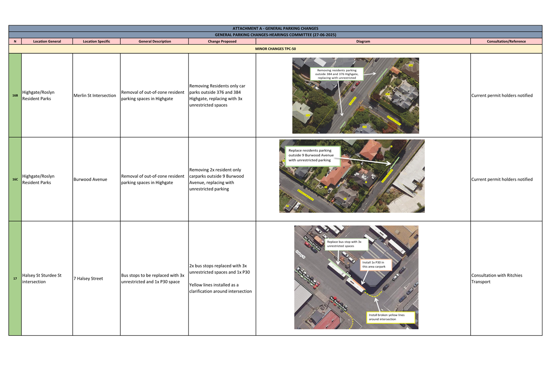Click the 'General Description' column header
Viewport: 555px width, 392px height.
click(154, 41)
